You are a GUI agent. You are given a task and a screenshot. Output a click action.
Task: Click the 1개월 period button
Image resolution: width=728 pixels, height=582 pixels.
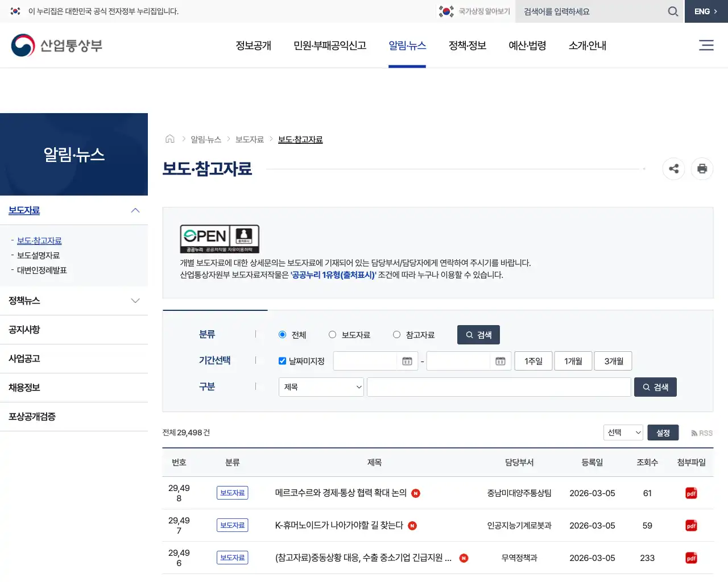point(573,361)
